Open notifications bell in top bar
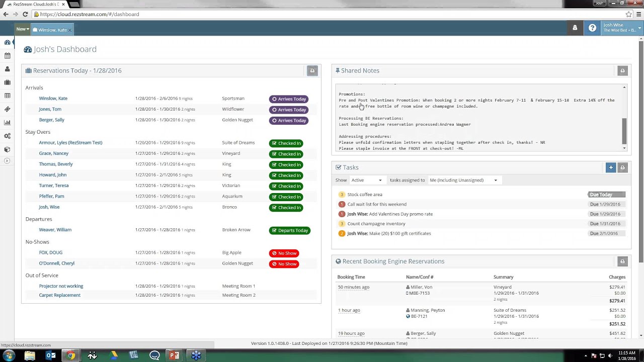Image resolution: width=644 pixels, height=362 pixels. (575, 28)
